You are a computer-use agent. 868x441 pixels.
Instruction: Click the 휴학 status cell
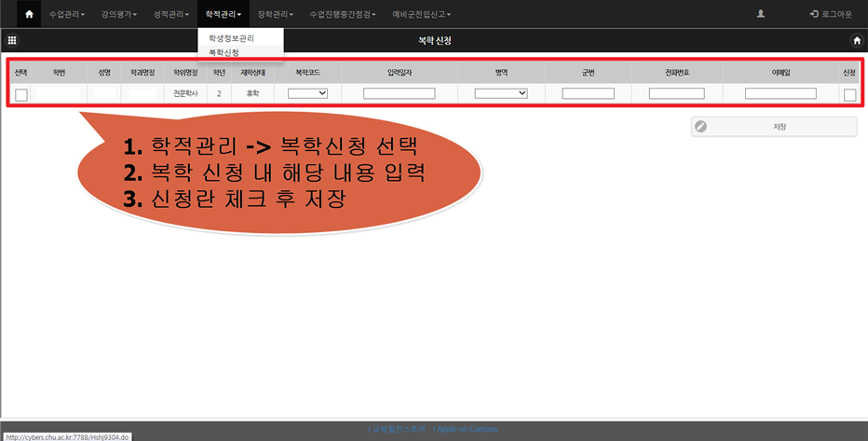pyautogui.click(x=252, y=93)
